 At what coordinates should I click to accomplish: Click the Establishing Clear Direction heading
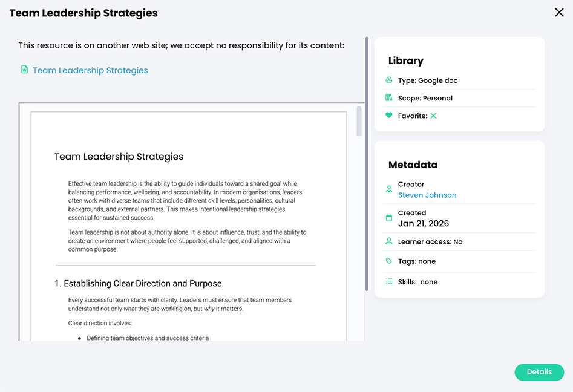tap(138, 283)
